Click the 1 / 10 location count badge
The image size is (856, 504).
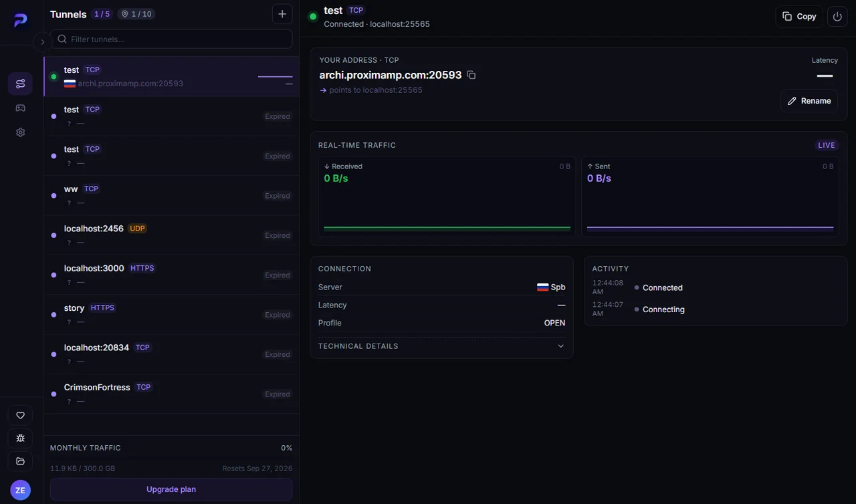[136, 14]
